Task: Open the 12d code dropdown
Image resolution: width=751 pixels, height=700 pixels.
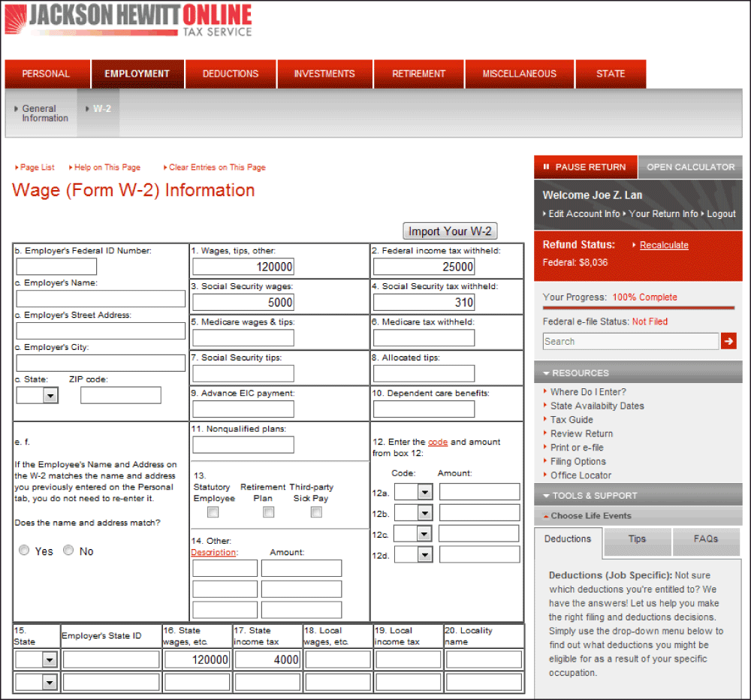Action: (414, 554)
